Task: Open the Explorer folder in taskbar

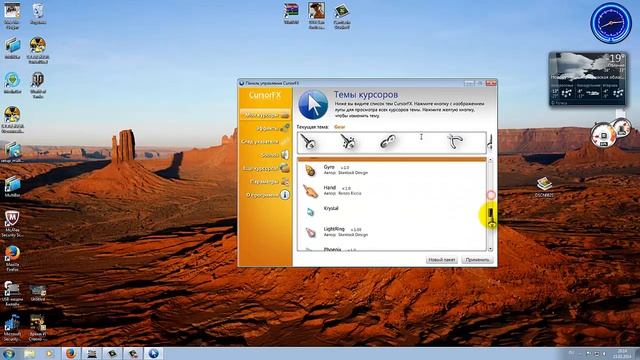Action: pyautogui.click(x=29, y=353)
